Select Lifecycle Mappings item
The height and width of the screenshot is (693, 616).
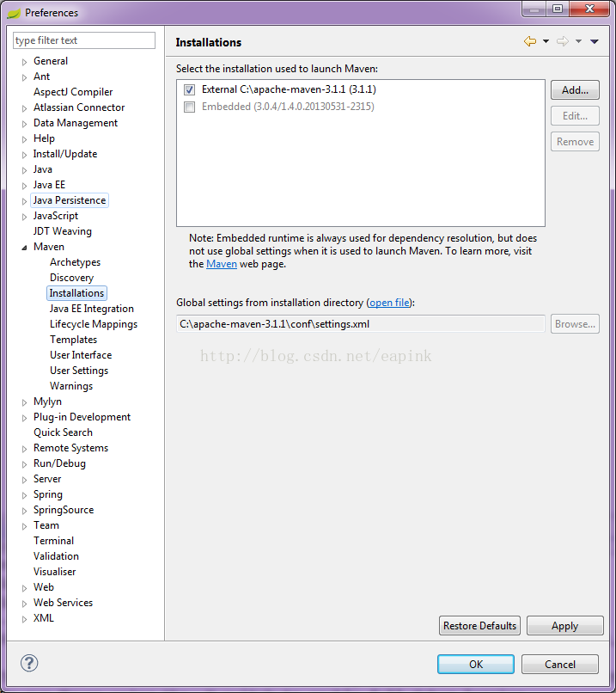[x=94, y=324]
